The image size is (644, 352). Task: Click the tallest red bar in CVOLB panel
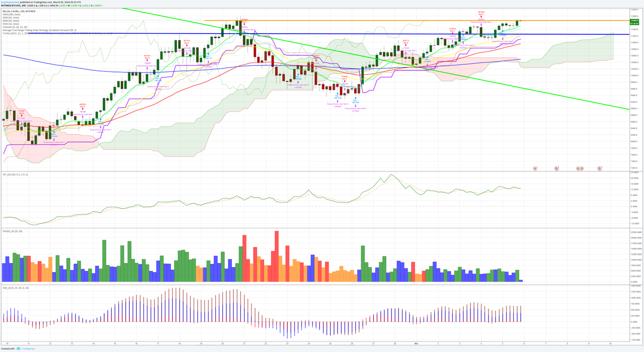[277, 256]
